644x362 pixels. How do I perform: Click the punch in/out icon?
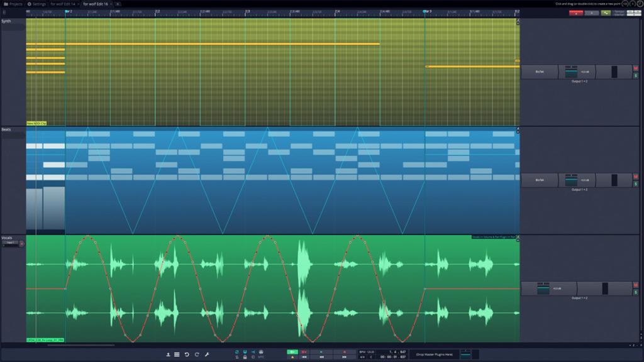point(253,352)
